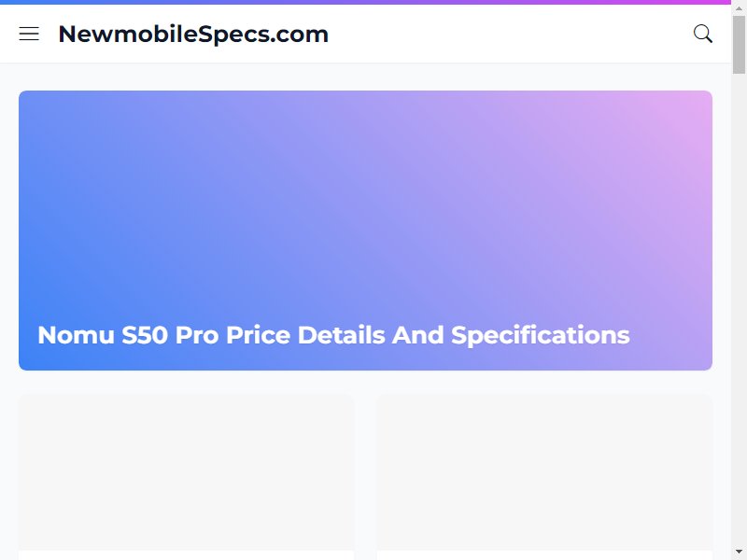Image resolution: width=747 pixels, height=560 pixels.
Task: Click the word "Nomu" in the hero title
Action: pyautogui.click(x=77, y=335)
